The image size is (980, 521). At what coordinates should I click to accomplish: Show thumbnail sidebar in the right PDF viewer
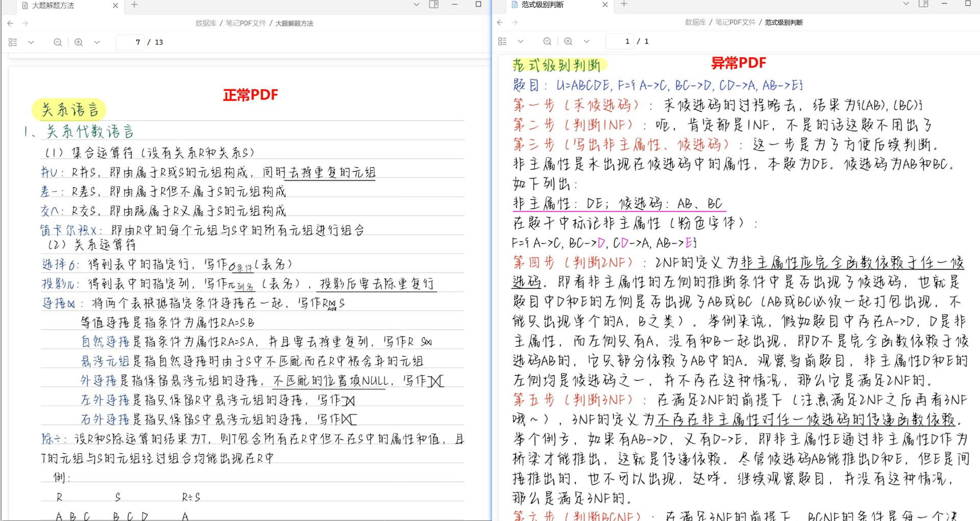pos(502,41)
